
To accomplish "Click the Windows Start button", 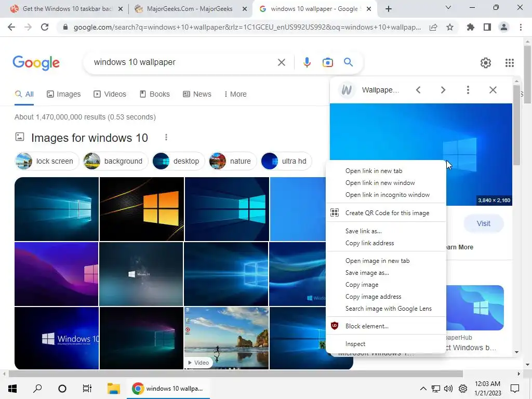I will click(12, 389).
